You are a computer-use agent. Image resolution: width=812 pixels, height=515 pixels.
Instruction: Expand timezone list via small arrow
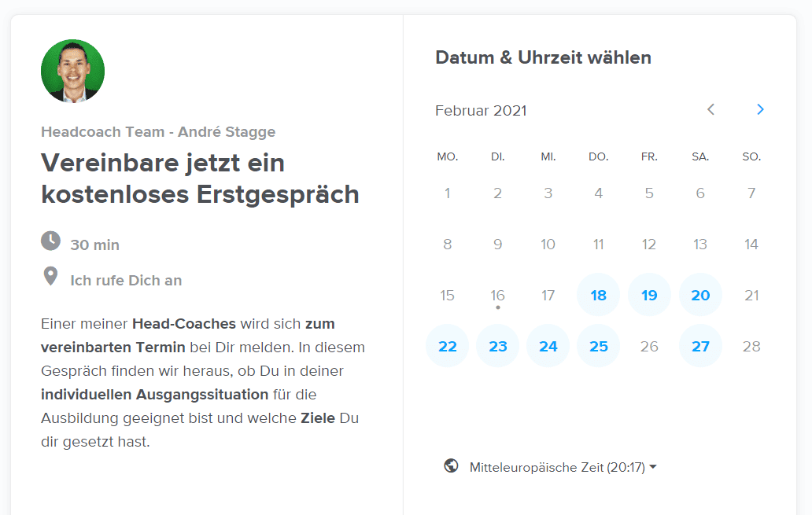point(653,467)
